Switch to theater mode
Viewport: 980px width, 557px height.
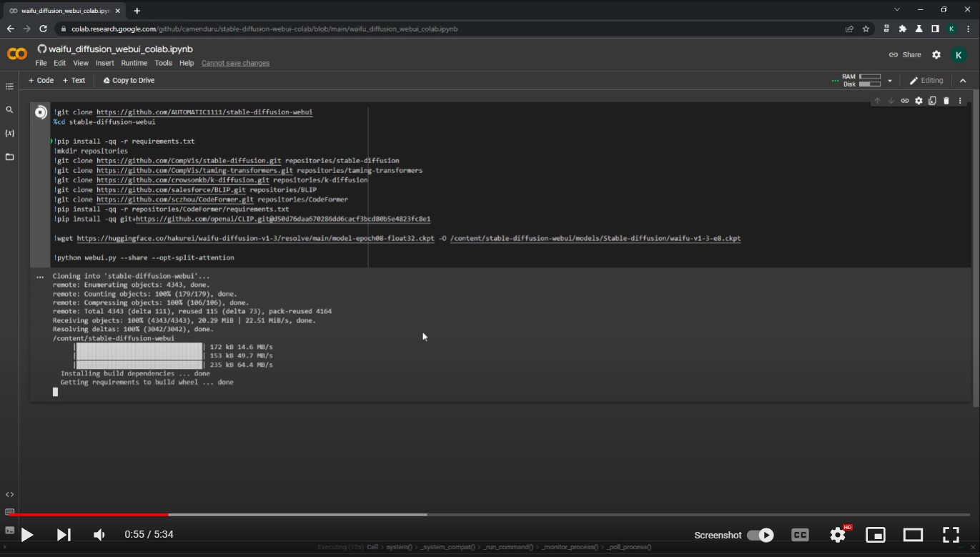tap(914, 535)
